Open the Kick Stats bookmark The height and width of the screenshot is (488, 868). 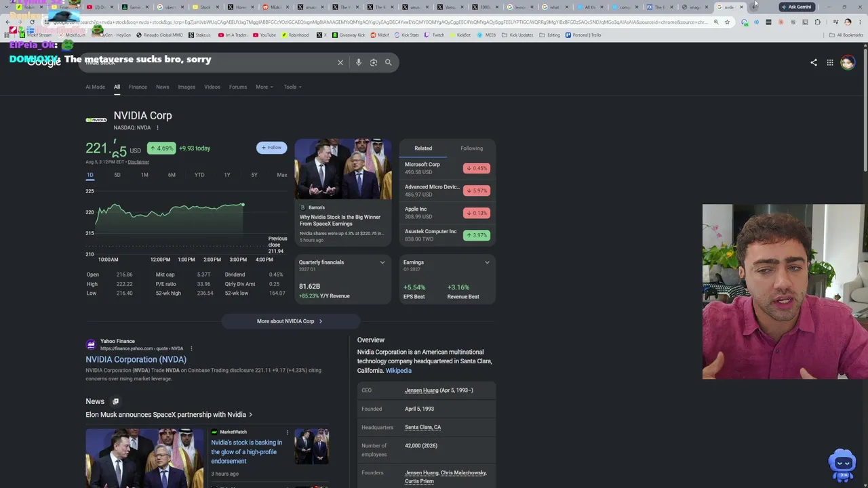406,35
